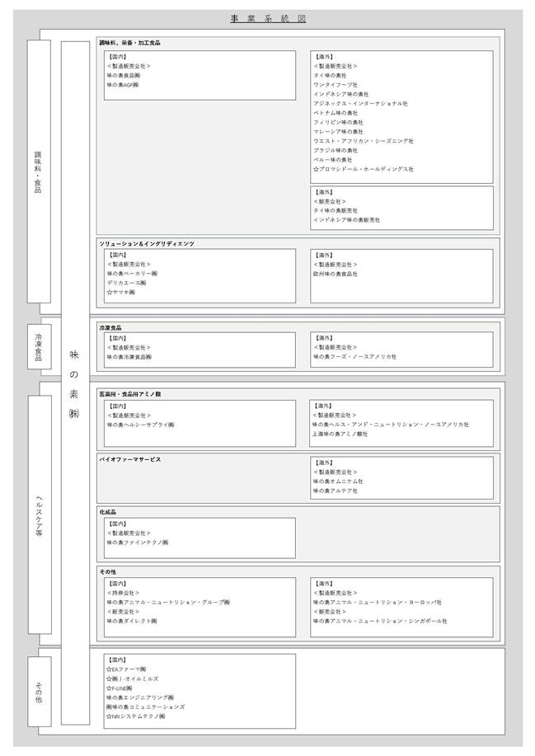Click the text 'アジネックス・インターナショナル社'
Screen dimensions: 535x756
tap(360, 103)
